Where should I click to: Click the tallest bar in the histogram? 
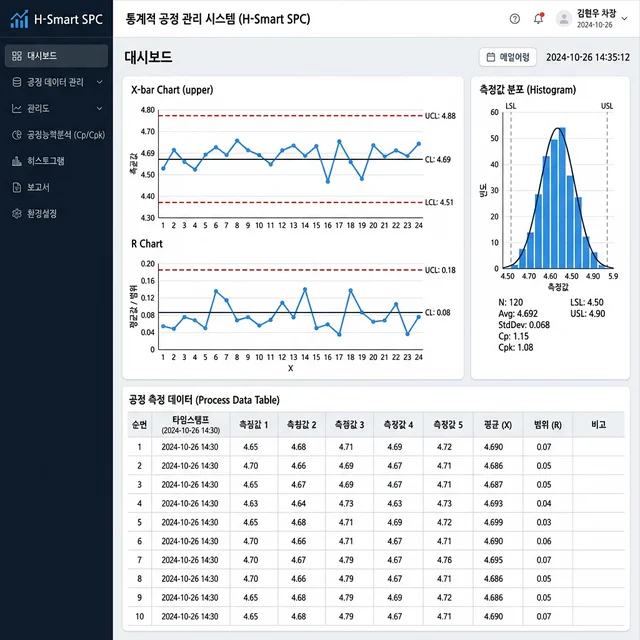(x=561, y=198)
